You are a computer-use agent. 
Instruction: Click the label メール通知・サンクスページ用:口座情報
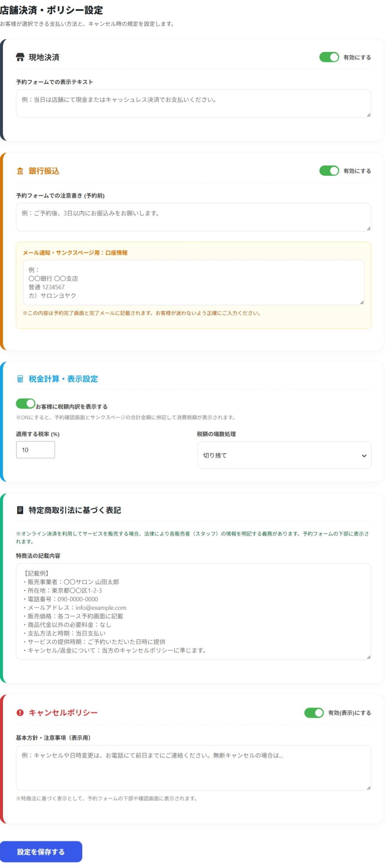[75, 253]
